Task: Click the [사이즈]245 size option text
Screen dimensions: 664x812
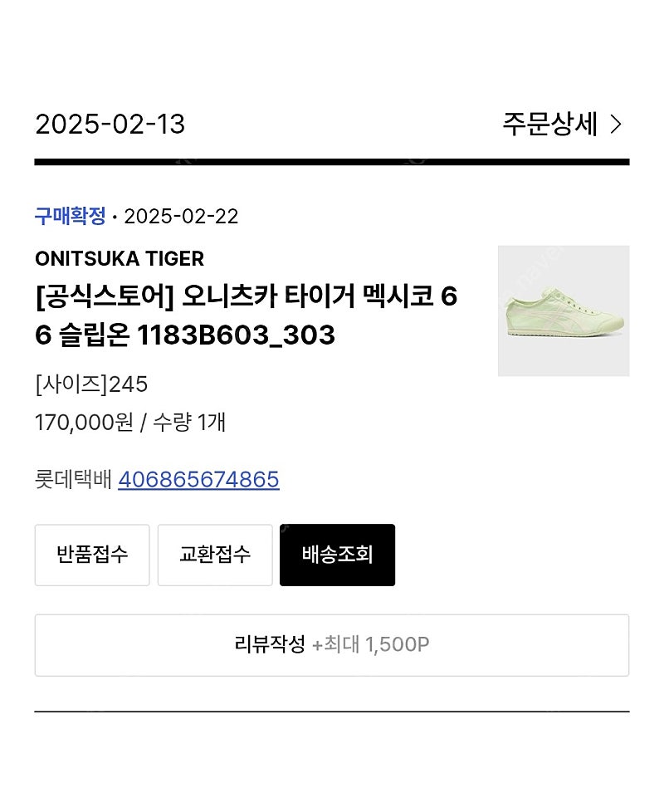Action: click(x=91, y=384)
